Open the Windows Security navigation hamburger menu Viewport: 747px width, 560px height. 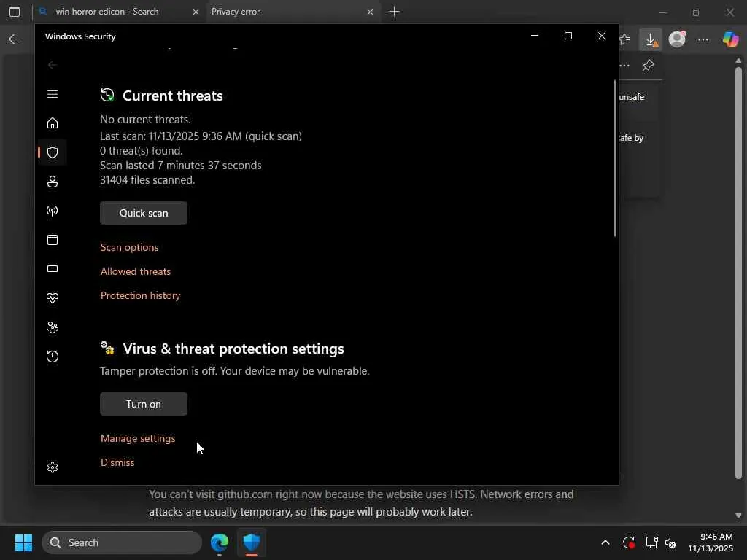click(53, 94)
